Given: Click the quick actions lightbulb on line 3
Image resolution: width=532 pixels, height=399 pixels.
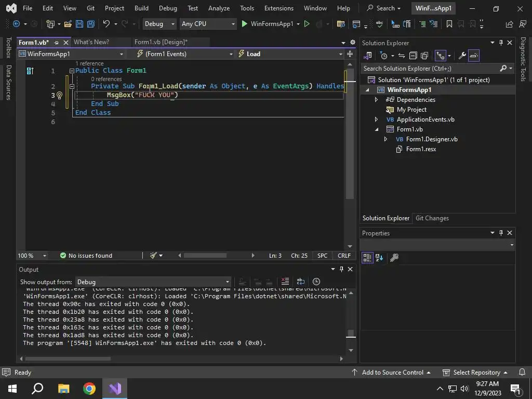Looking at the screenshot, I should click(59, 95).
